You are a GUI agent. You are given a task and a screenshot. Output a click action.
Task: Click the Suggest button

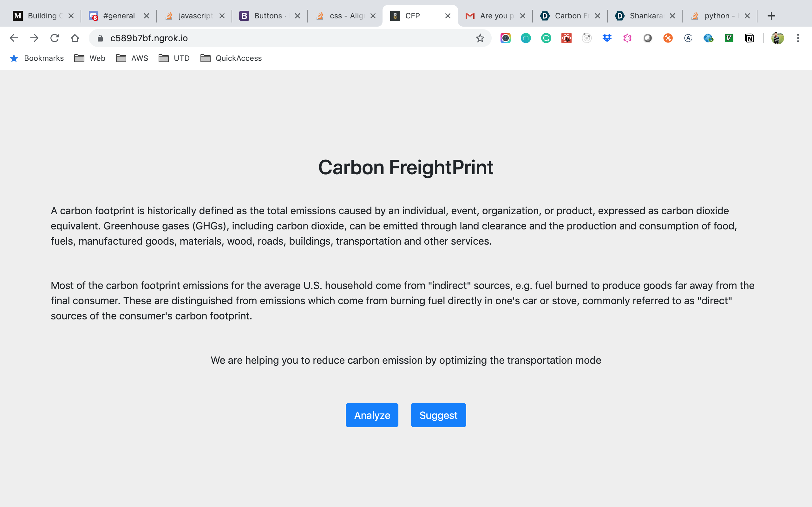[x=438, y=415]
